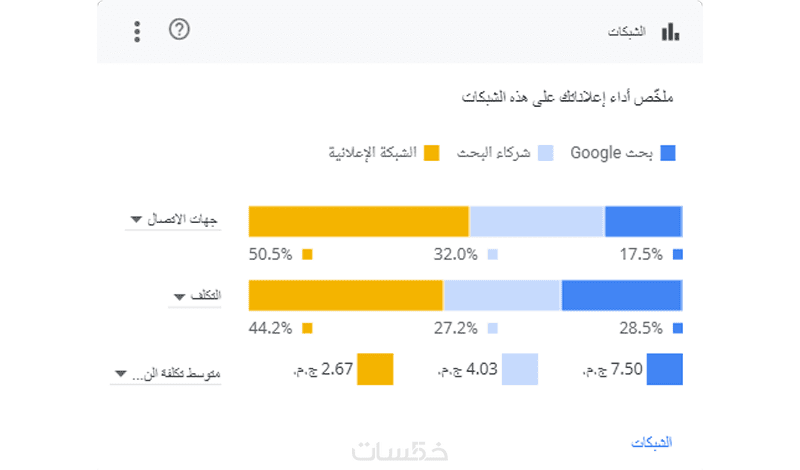
Task: Click the light blue segment of the top bar
Action: coord(537,221)
